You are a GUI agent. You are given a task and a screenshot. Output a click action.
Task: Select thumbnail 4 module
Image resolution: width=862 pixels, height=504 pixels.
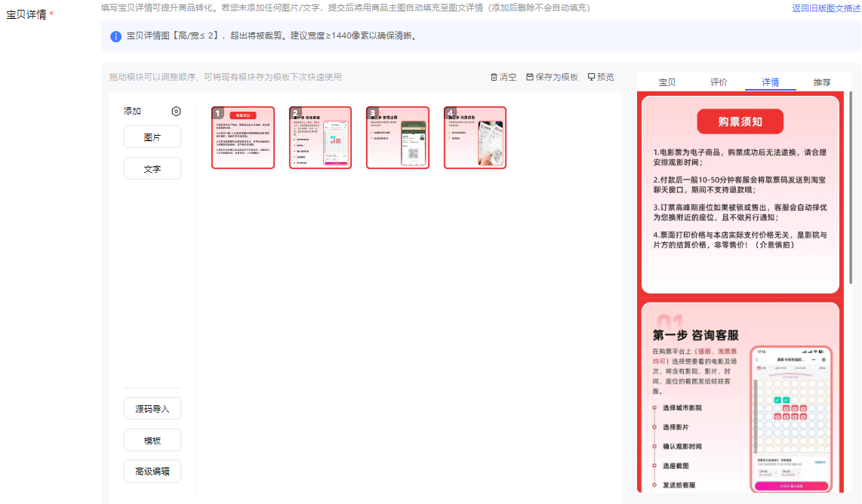coord(475,137)
